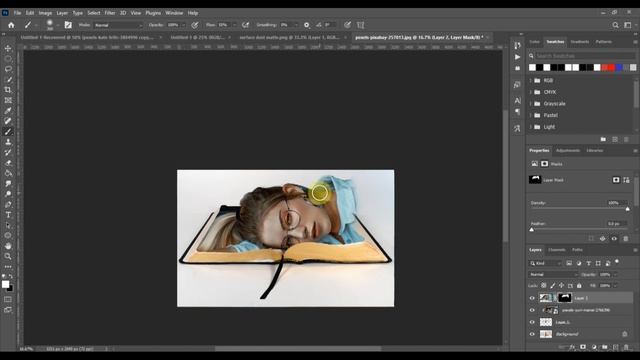Switch to the Gradients tab
Screen dimensions: 640x360
pos(580,42)
